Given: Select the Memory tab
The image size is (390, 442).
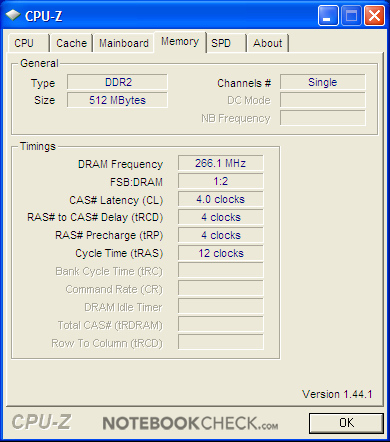Looking at the screenshot, I should pos(180,42).
